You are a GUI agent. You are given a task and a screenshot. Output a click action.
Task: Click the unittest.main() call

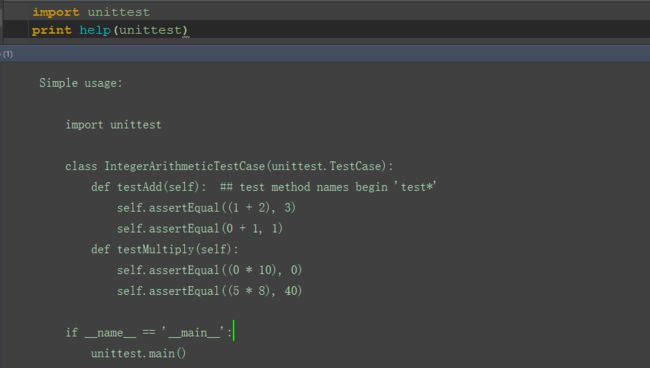click(138, 353)
